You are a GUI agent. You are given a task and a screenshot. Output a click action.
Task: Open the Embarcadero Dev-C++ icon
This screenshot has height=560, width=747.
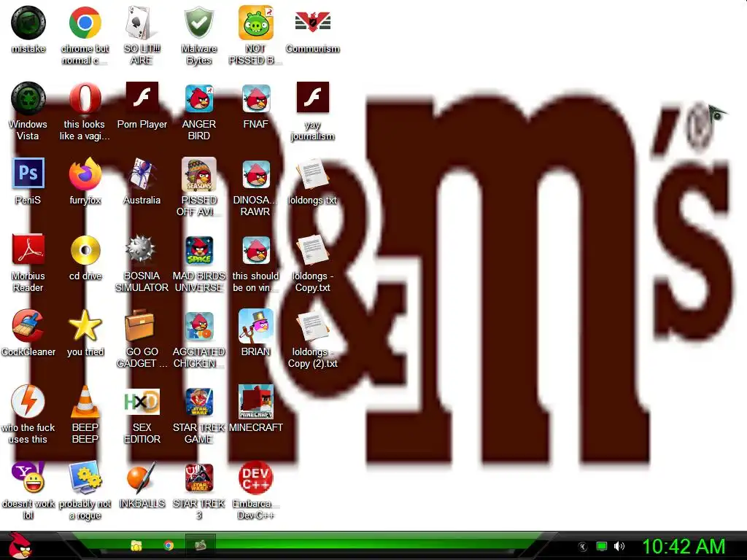(256, 478)
